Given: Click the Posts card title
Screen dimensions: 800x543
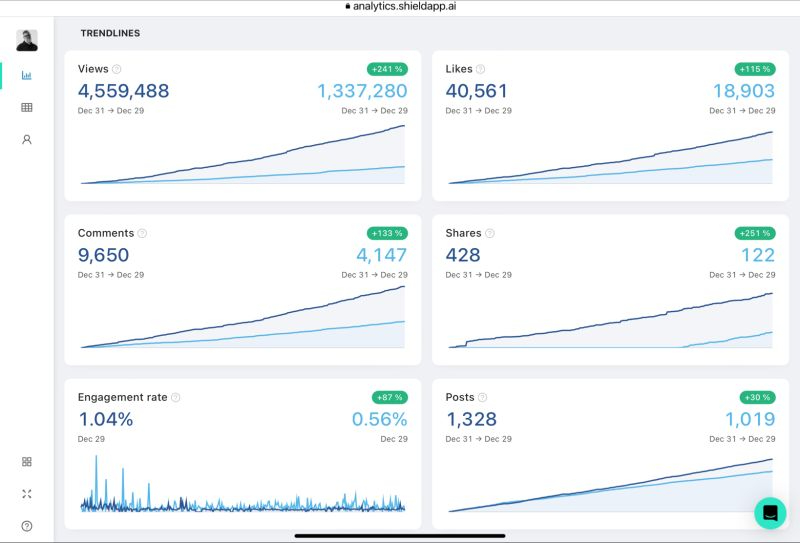Looking at the screenshot, I should (x=460, y=398).
